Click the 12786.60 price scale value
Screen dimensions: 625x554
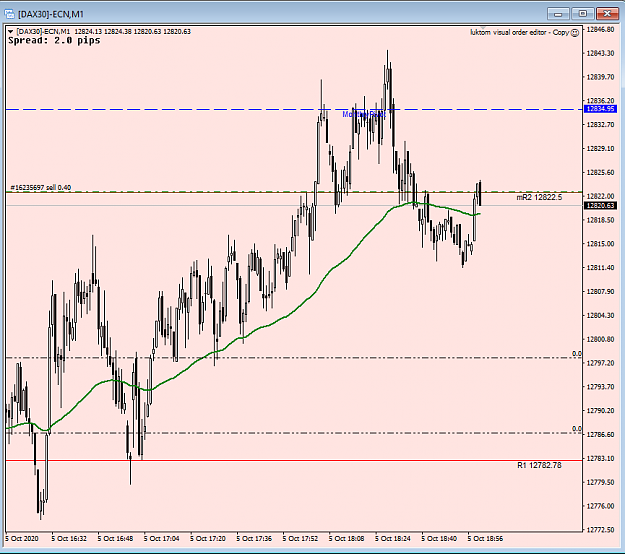(x=601, y=434)
